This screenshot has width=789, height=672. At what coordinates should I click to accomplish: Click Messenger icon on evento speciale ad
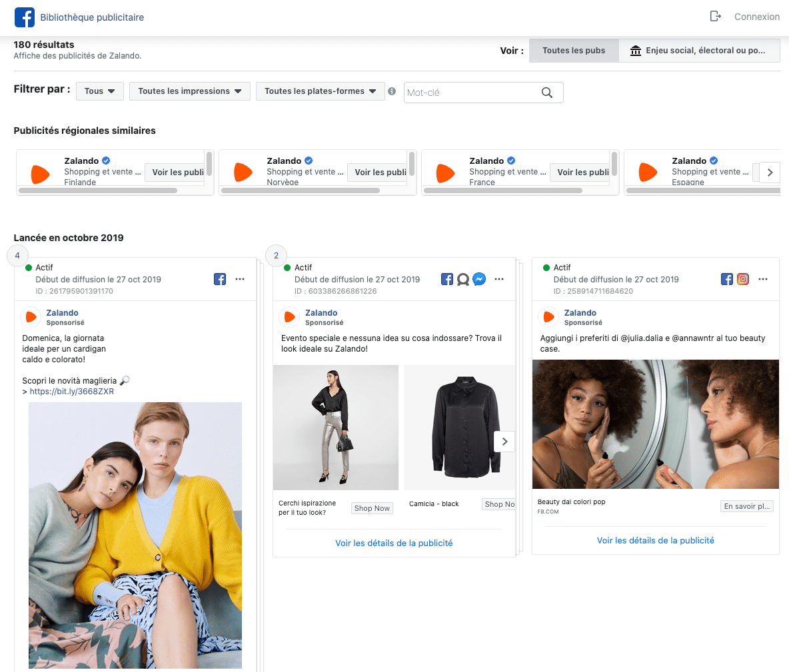coord(480,279)
